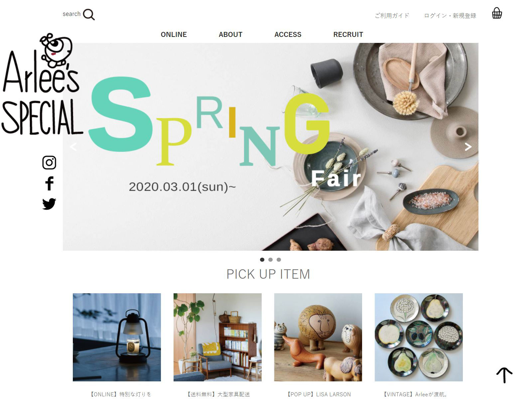The height and width of the screenshot is (399, 532).
Task: Click the back-to-top arrow icon
Action: [504, 375]
